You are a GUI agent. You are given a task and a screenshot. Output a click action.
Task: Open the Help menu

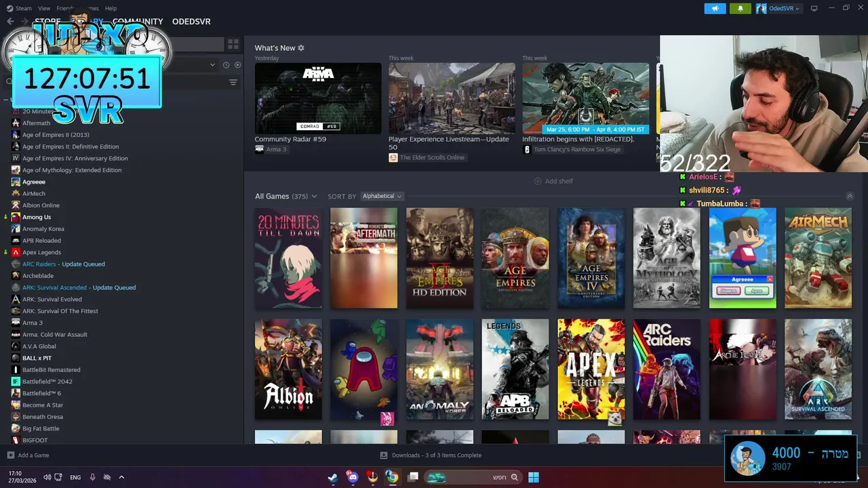111,8
